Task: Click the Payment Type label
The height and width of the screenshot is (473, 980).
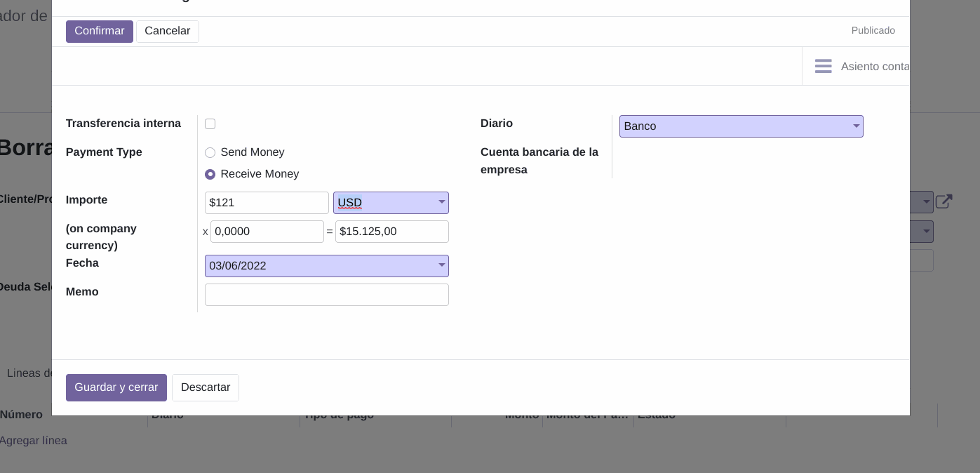Action: pyautogui.click(x=104, y=152)
